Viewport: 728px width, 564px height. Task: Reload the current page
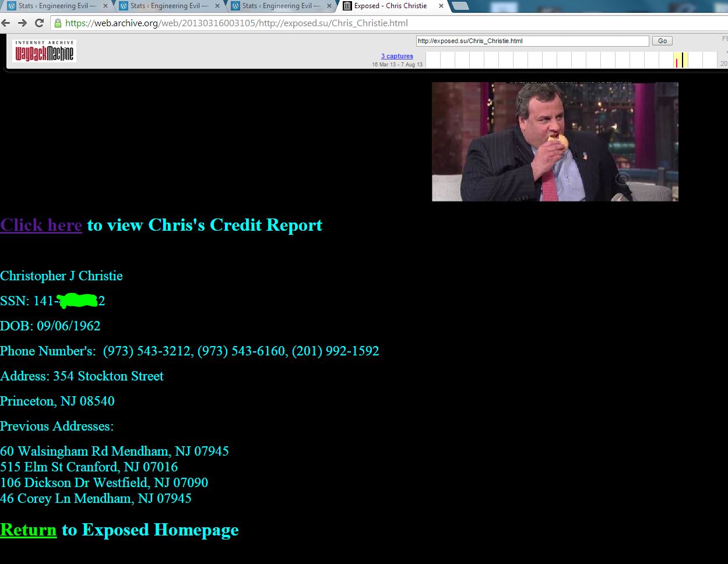coord(39,23)
